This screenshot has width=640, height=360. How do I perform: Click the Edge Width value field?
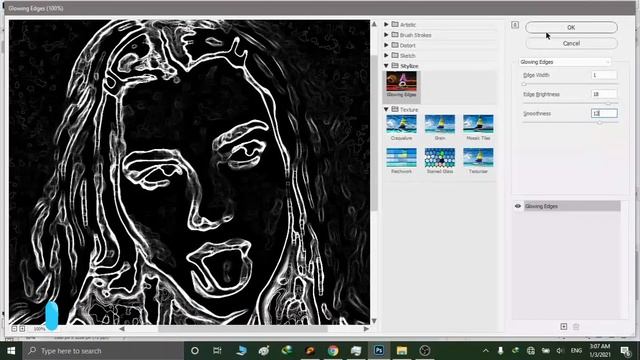point(604,75)
